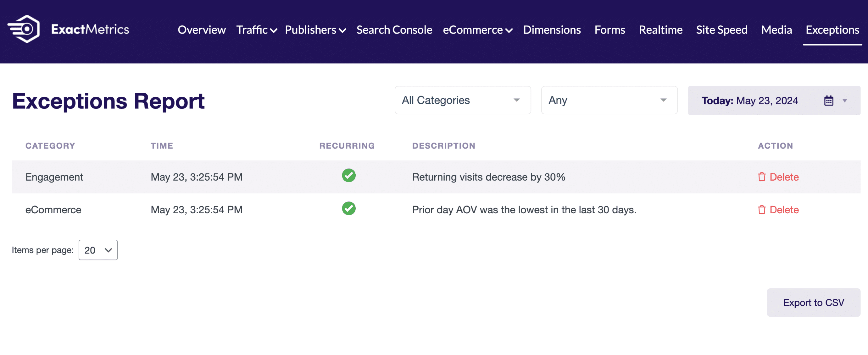Screen dimensions: 868x355
Task: Switch to the Dimensions tab
Action: click(552, 30)
